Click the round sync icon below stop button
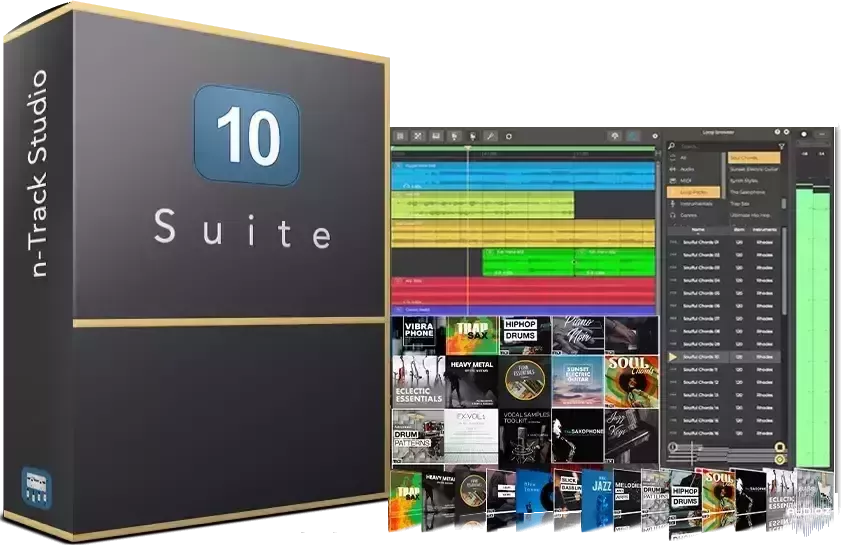This screenshot has width=841, height=546. [x=780, y=459]
